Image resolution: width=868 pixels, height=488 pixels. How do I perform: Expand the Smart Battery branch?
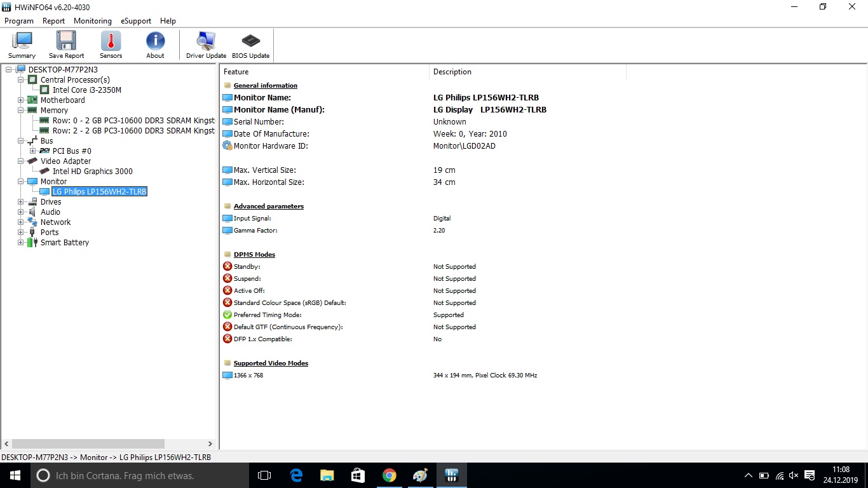point(20,243)
